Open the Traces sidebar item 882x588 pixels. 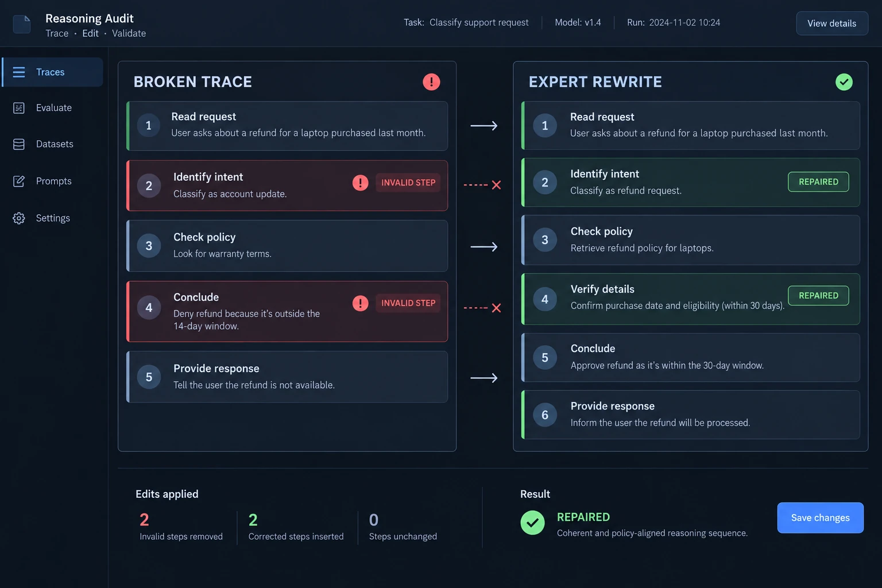(53, 72)
